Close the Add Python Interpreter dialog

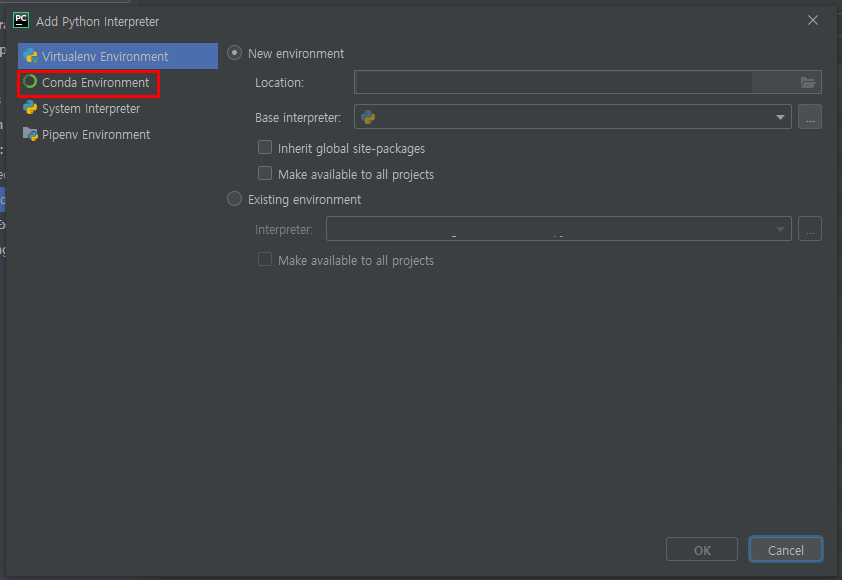[812, 20]
